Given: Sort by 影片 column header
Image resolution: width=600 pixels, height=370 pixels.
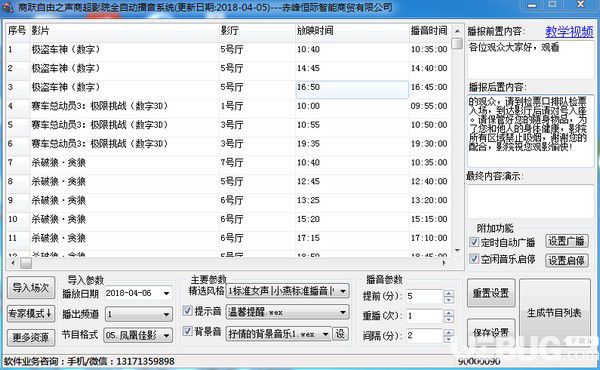Looking at the screenshot, I should pyautogui.click(x=124, y=31).
